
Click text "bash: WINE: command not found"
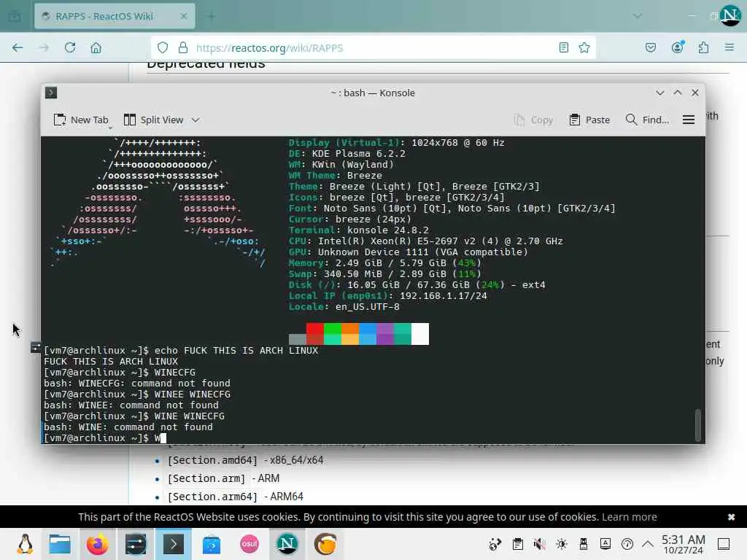(128, 427)
